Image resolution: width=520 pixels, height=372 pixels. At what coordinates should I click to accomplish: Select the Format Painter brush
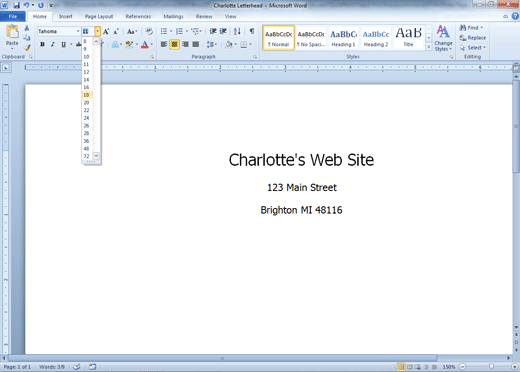point(27,48)
